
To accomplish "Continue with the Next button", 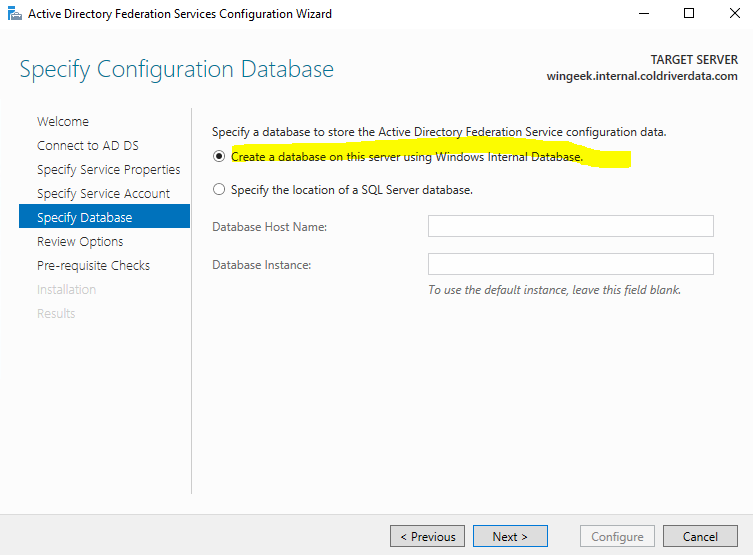I will point(510,536).
